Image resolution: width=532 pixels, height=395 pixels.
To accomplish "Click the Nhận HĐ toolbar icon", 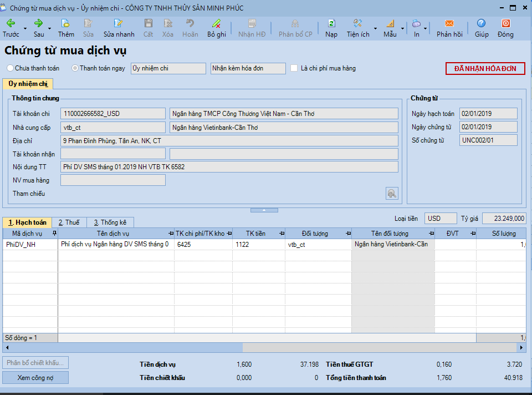I will click(x=252, y=23).
